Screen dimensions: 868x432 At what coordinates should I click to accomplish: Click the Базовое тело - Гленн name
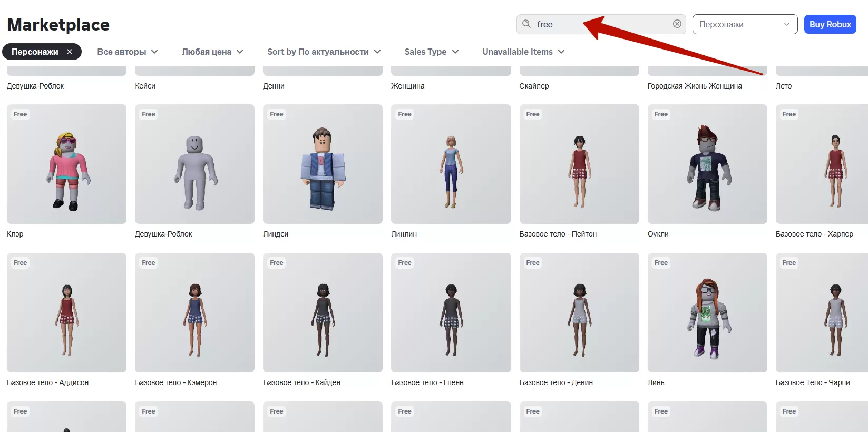[x=427, y=382]
